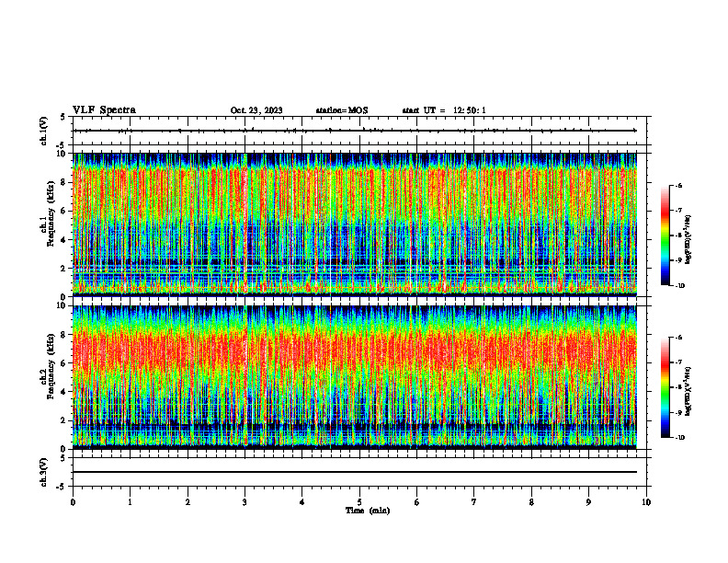The width and height of the screenshot is (728, 563).
Task: Click the ch.1 voltage waveform trace
Action: click(355, 131)
